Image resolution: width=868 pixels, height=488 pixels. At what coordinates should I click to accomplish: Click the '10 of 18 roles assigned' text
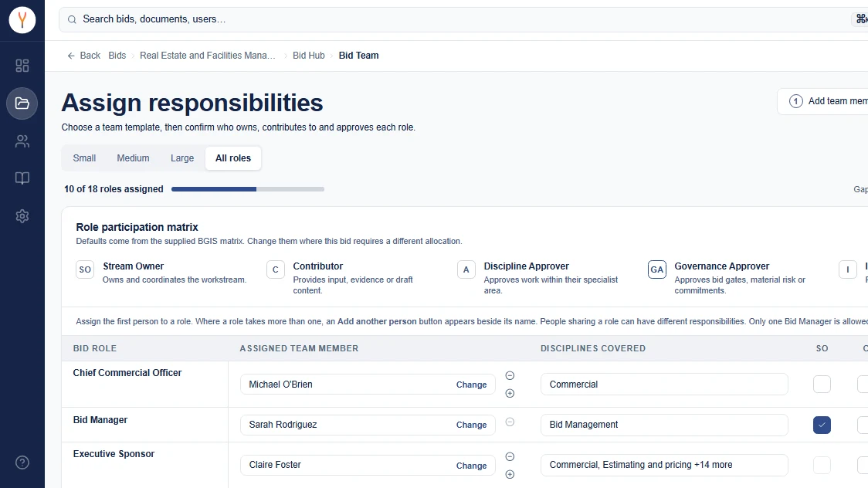click(114, 189)
